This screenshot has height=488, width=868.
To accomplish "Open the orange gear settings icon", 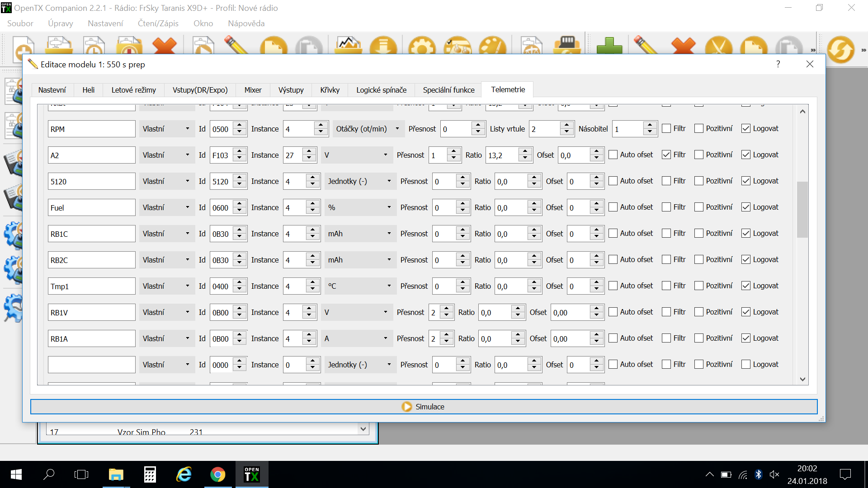I will pos(421,47).
